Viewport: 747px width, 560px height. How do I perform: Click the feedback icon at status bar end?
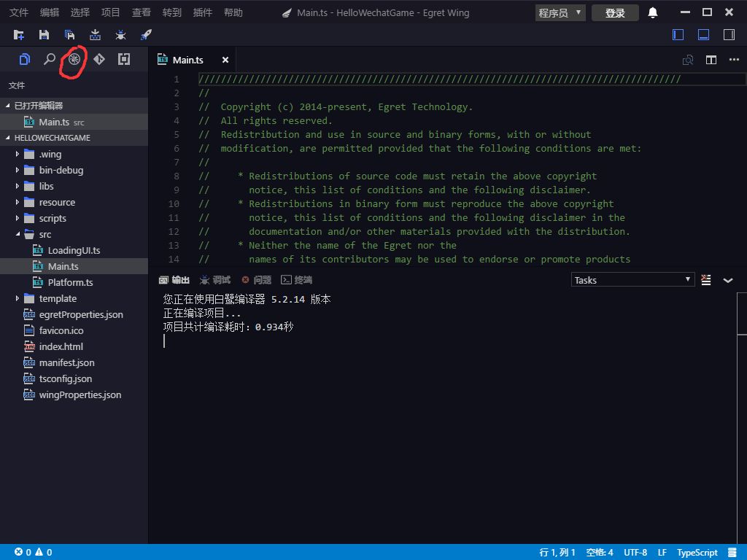[x=732, y=552]
